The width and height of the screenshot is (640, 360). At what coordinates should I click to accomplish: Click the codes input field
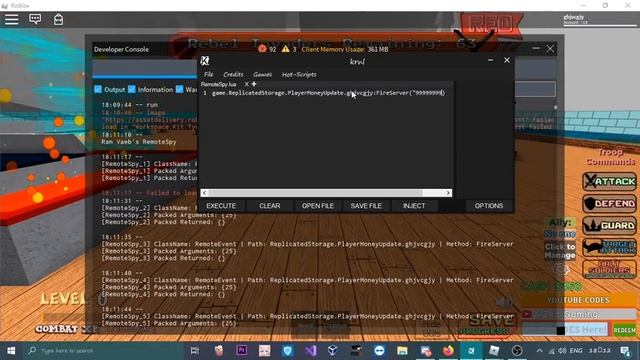[564, 330]
